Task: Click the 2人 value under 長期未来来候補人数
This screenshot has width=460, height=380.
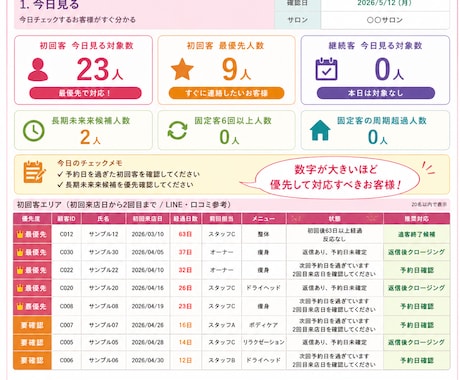Action: 90,137
